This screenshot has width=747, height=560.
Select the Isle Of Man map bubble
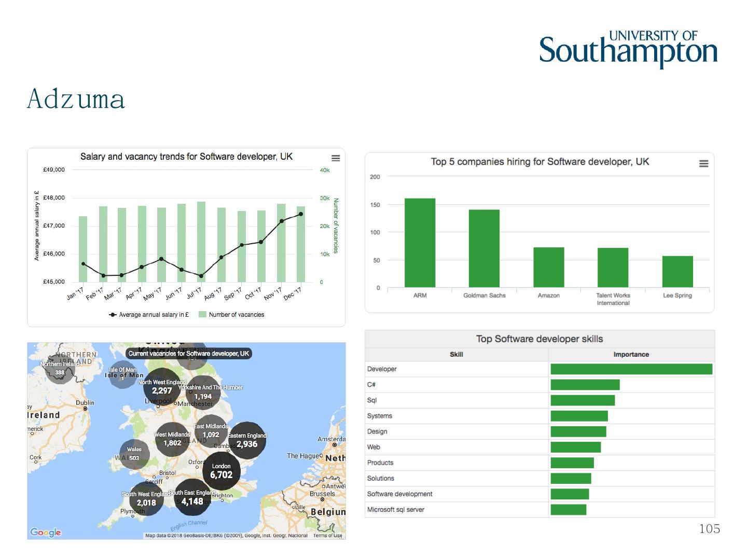click(122, 374)
